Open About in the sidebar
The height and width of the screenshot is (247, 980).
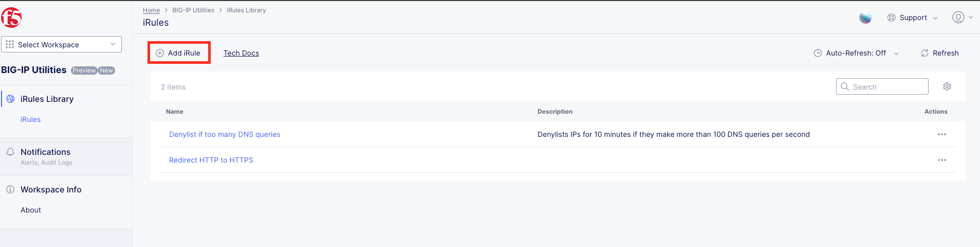[x=31, y=210]
